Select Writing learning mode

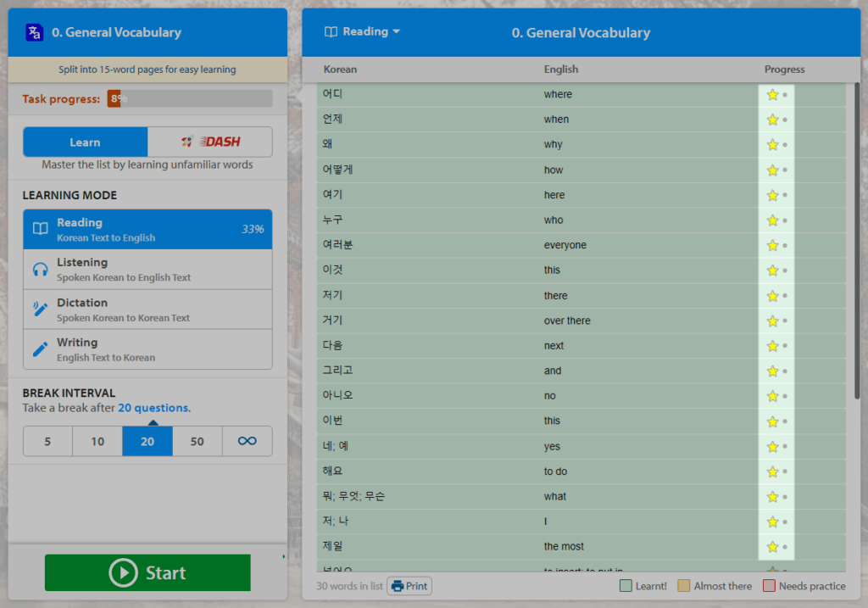(x=147, y=349)
